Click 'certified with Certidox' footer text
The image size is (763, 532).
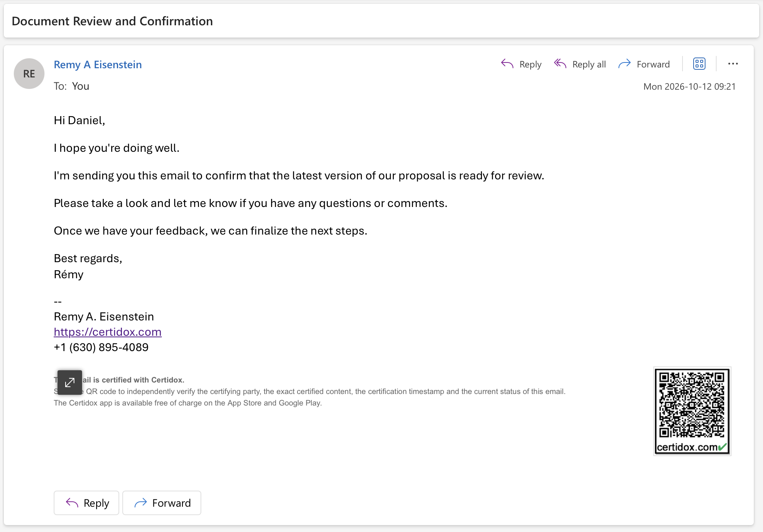pos(143,380)
